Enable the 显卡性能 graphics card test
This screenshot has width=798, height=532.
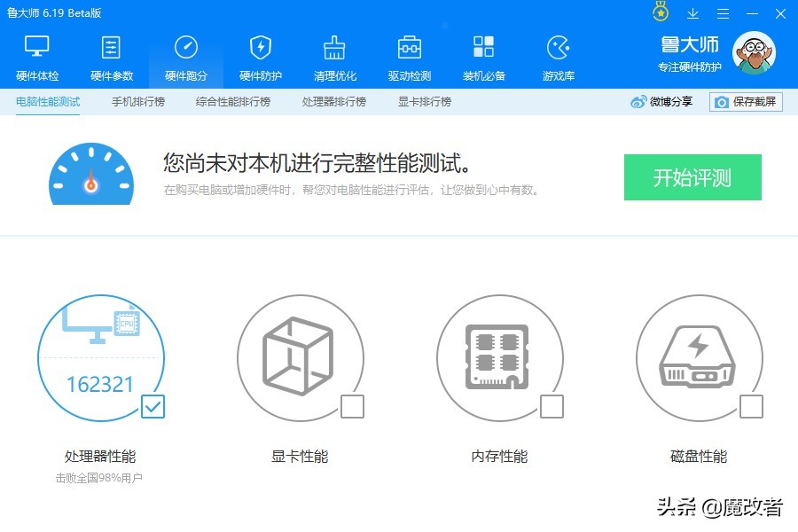point(353,408)
